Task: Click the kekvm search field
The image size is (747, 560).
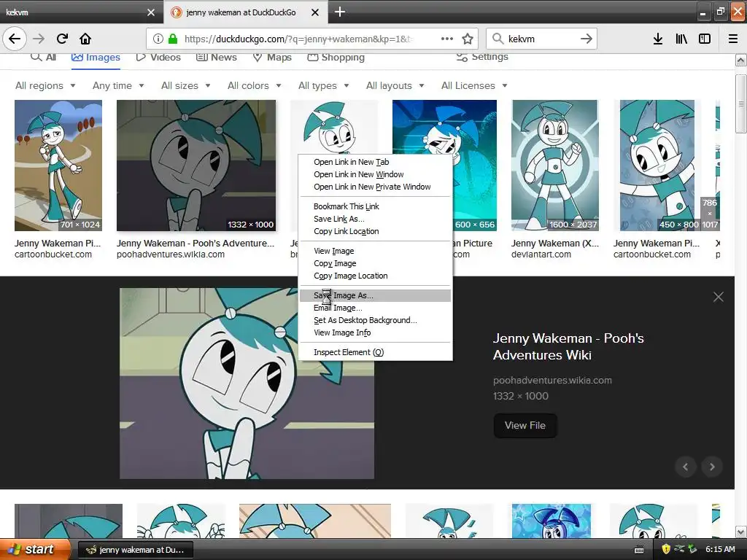Action: point(542,39)
